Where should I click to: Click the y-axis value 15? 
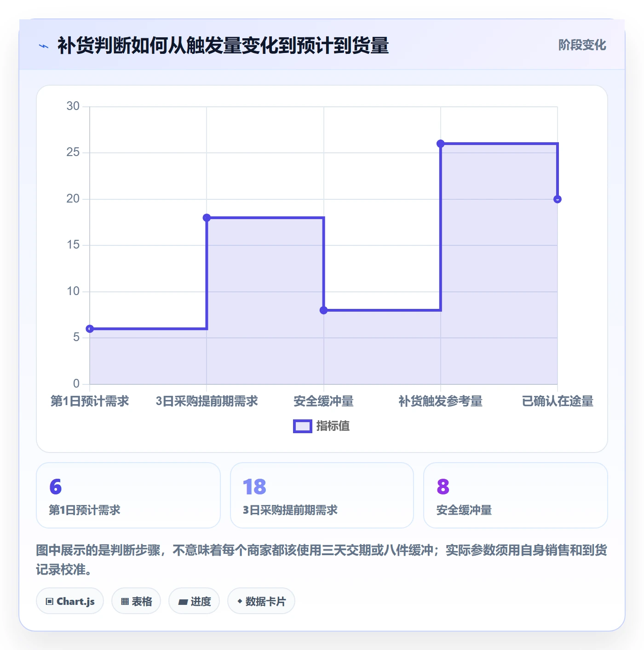point(73,245)
